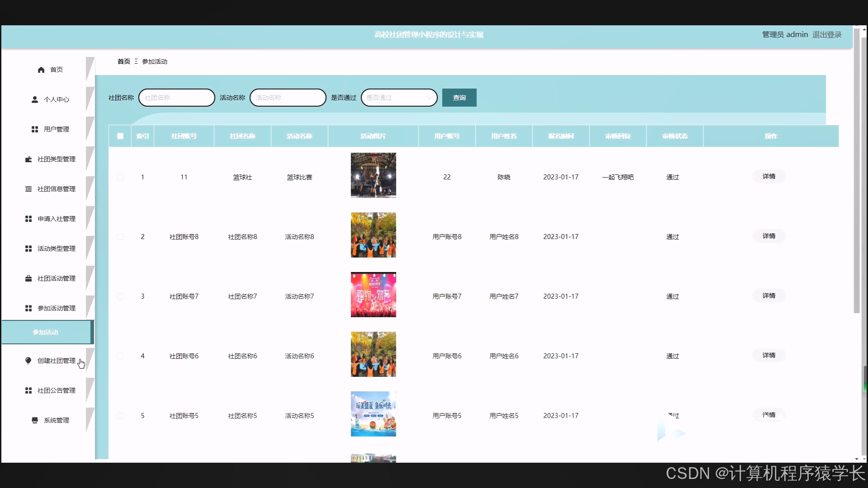This screenshot has width=868, height=488.
Task: Check the checkbox for row 3 社团账号7
Action: pyautogui.click(x=120, y=296)
